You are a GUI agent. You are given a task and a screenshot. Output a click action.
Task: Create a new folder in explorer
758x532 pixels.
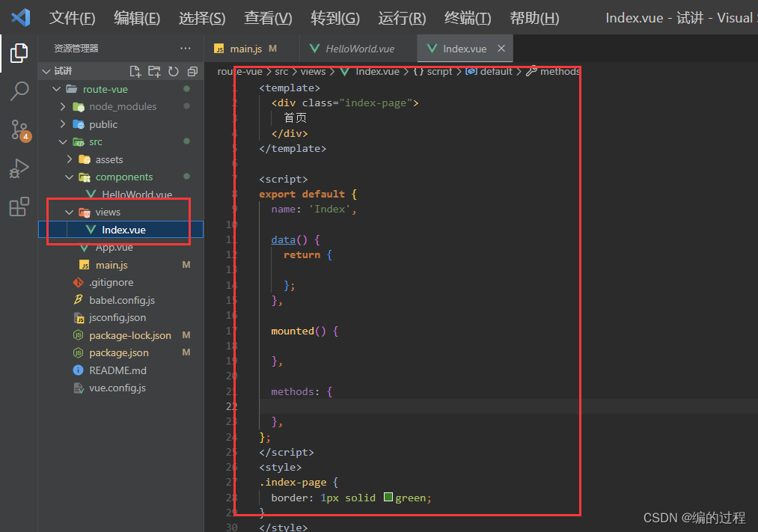[x=154, y=72]
